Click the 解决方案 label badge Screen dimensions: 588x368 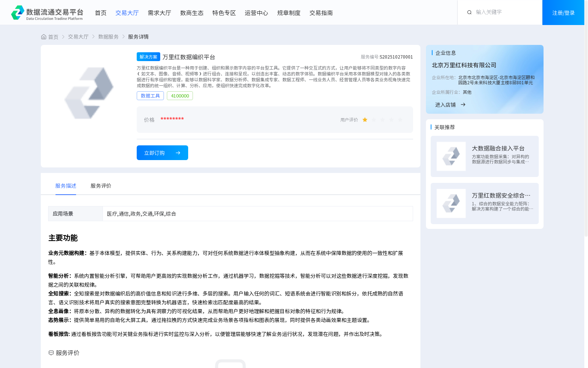pyautogui.click(x=148, y=57)
